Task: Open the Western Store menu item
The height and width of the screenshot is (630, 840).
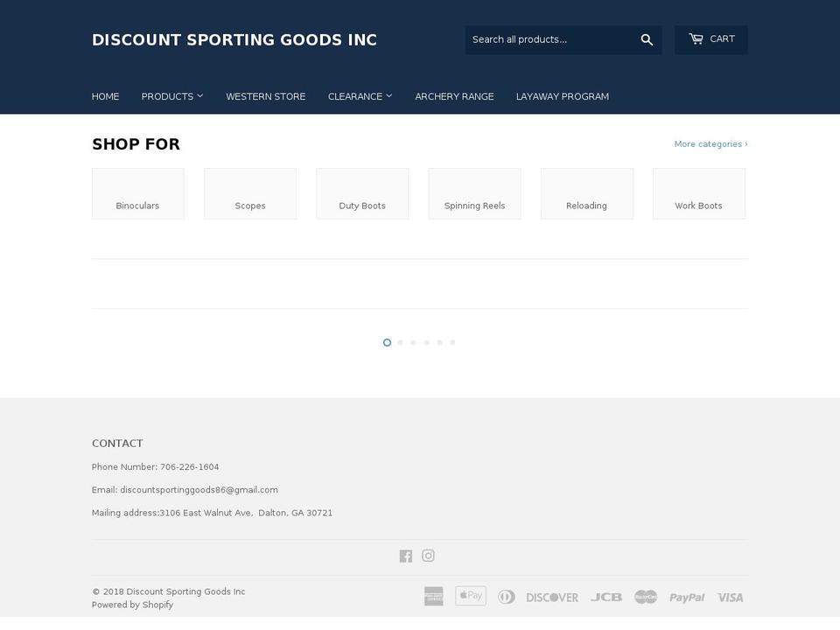Action: (x=266, y=96)
